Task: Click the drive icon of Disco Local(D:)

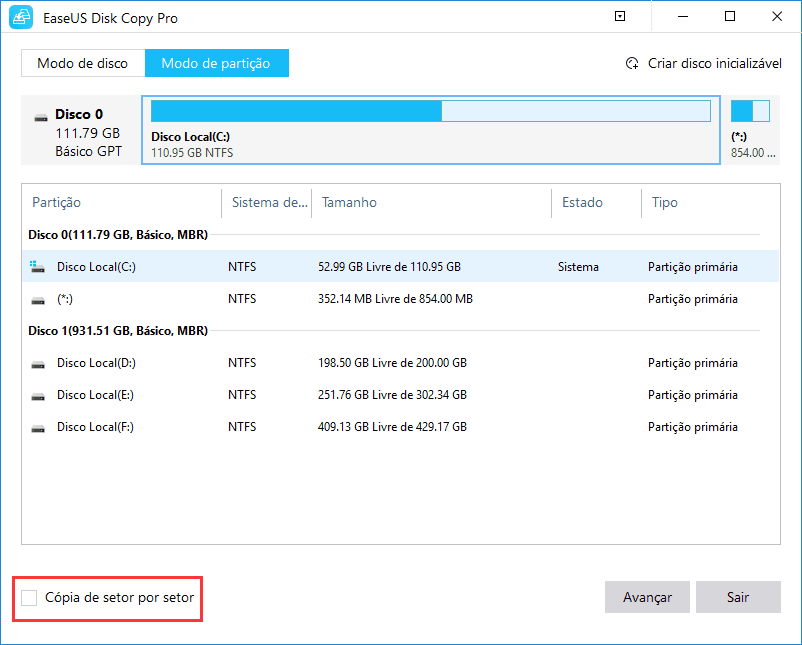Action: click(38, 364)
